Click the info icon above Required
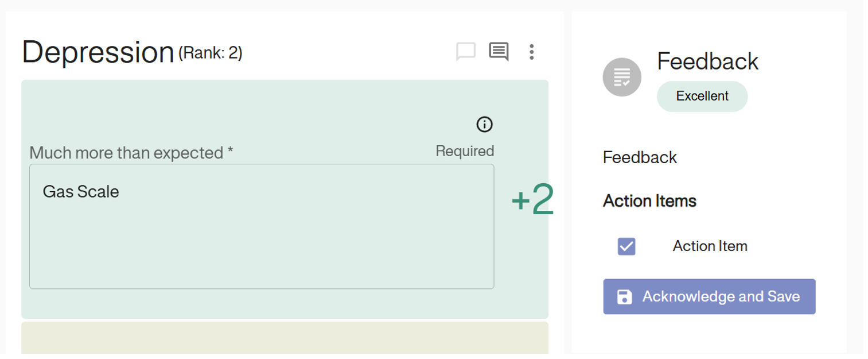This screenshot has width=868, height=359. pyautogui.click(x=485, y=124)
